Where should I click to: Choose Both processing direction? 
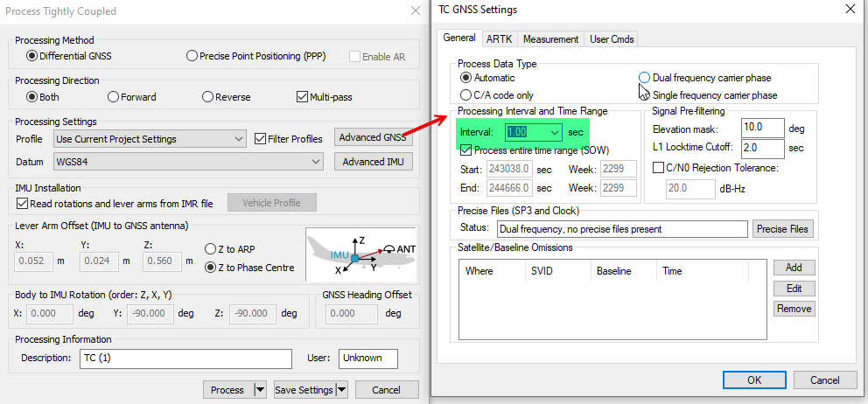click(x=43, y=97)
